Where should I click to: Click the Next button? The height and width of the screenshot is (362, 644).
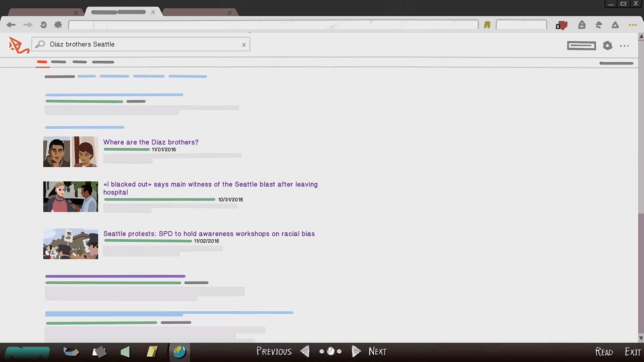(377, 352)
